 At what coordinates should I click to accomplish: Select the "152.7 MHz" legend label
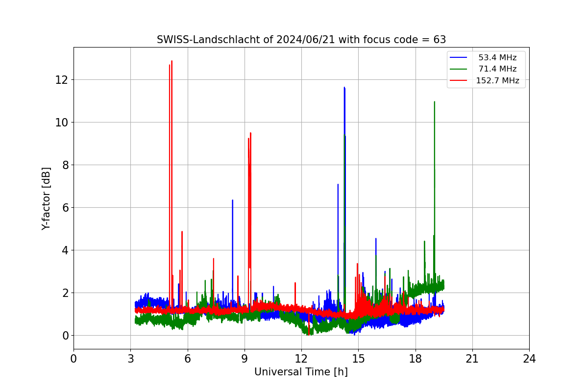[497, 80]
